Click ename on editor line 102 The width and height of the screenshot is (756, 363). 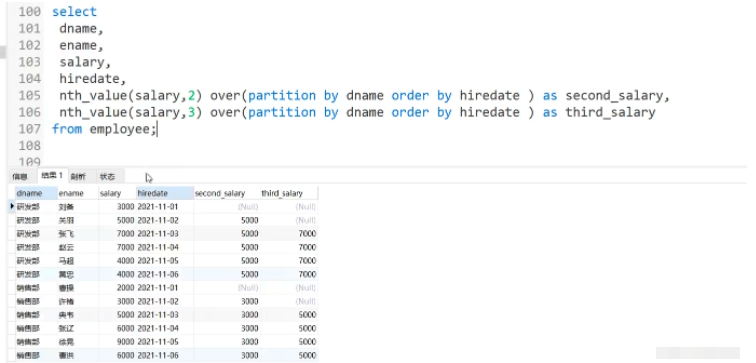(78, 45)
